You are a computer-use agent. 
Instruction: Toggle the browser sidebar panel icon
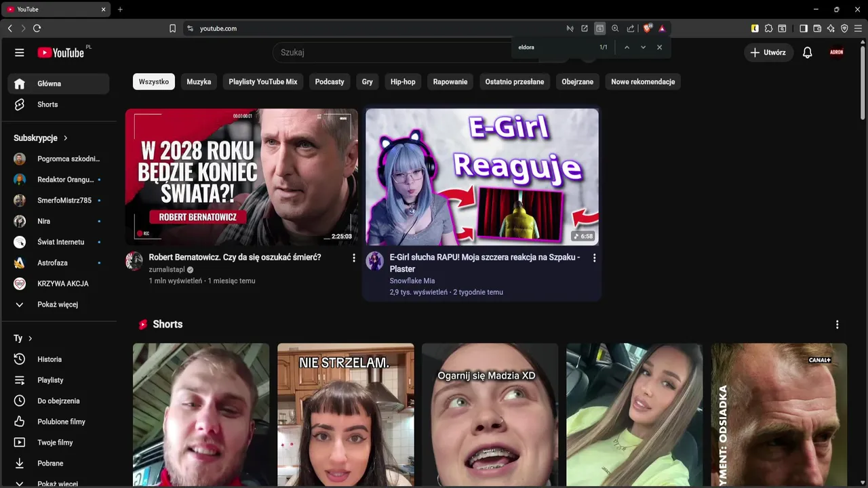point(803,28)
